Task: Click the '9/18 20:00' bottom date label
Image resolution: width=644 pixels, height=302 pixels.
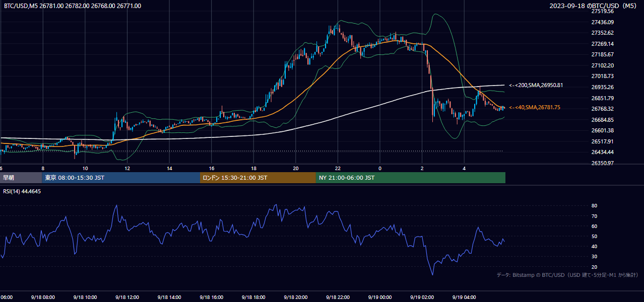Action: [x=295, y=297]
